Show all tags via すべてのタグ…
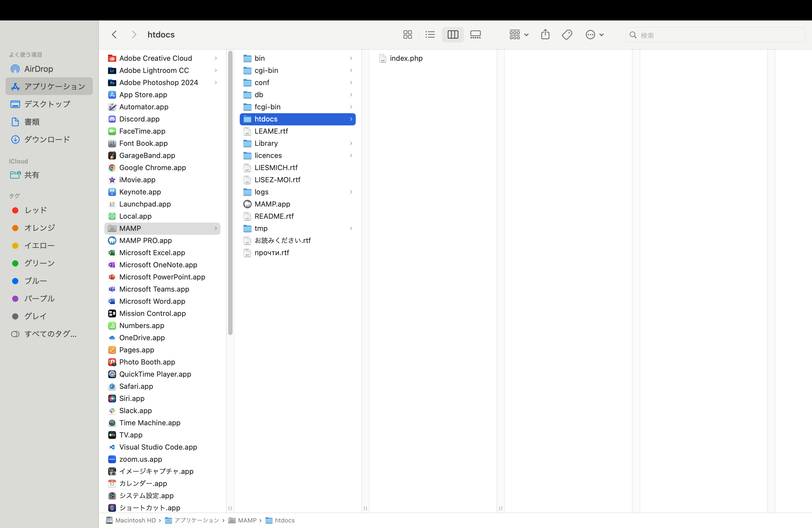The image size is (812, 528). coord(49,334)
